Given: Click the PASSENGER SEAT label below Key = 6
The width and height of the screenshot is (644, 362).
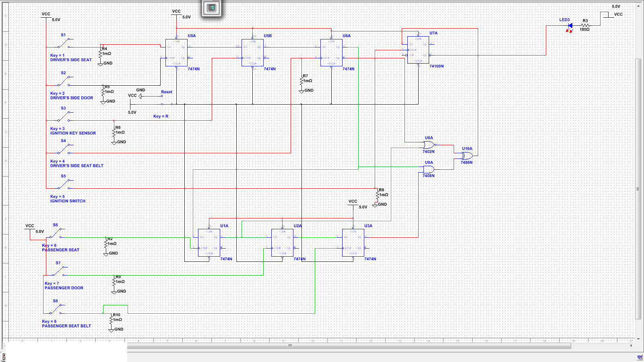Looking at the screenshot, I should tap(61, 250).
